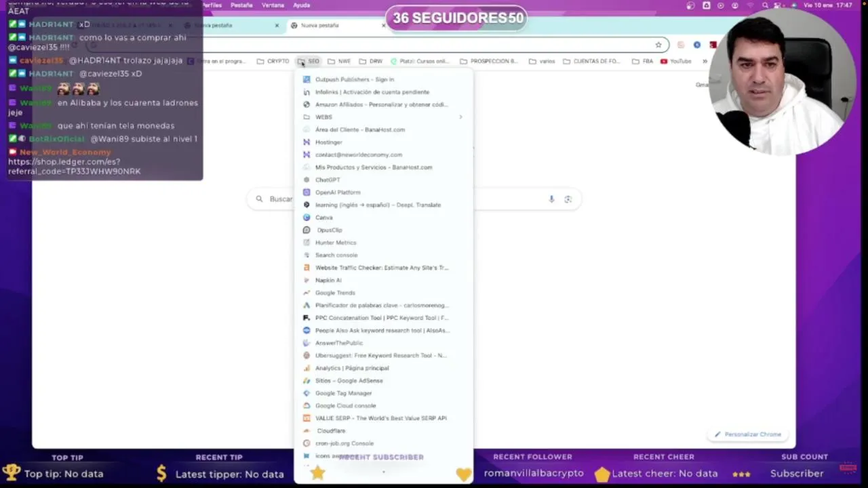Open the ledger.com referral link in chat
The height and width of the screenshot is (488, 868).
[x=75, y=167]
